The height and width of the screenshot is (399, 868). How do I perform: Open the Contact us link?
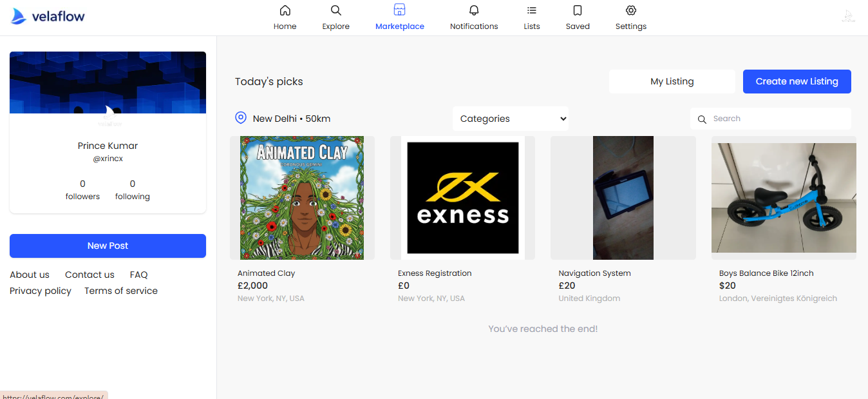pyautogui.click(x=90, y=275)
